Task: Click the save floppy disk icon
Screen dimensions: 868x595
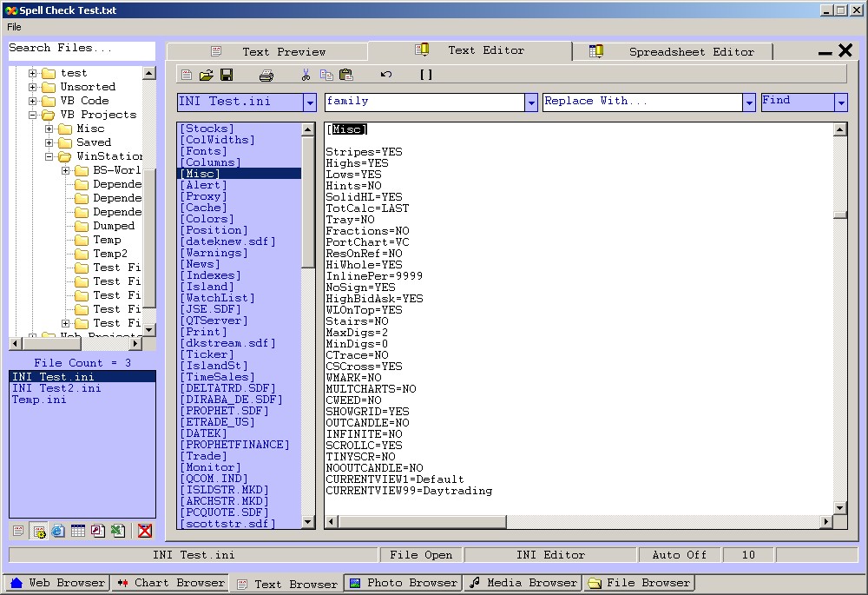Action: [x=227, y=75]
